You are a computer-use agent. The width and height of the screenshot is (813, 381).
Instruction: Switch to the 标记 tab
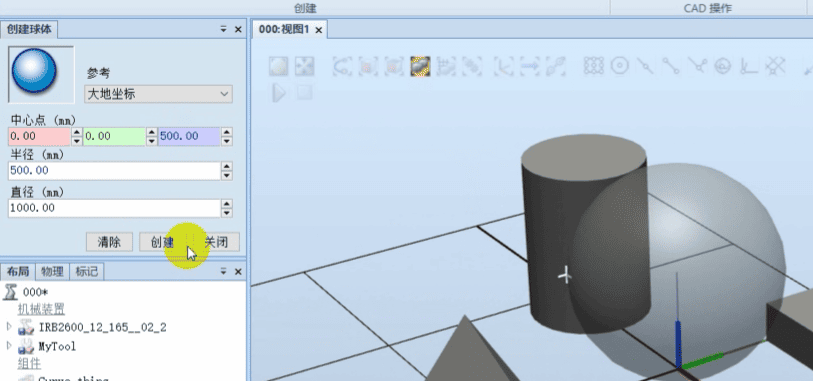coord(87,272)
